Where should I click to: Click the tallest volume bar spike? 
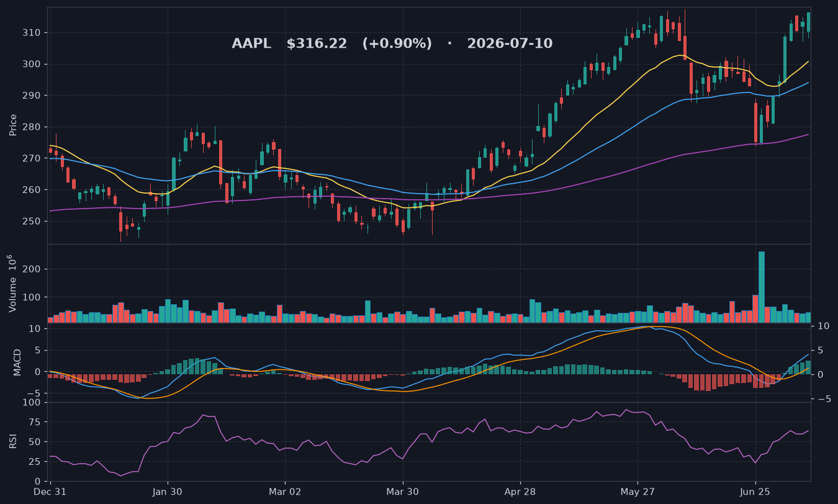[762, 287]
